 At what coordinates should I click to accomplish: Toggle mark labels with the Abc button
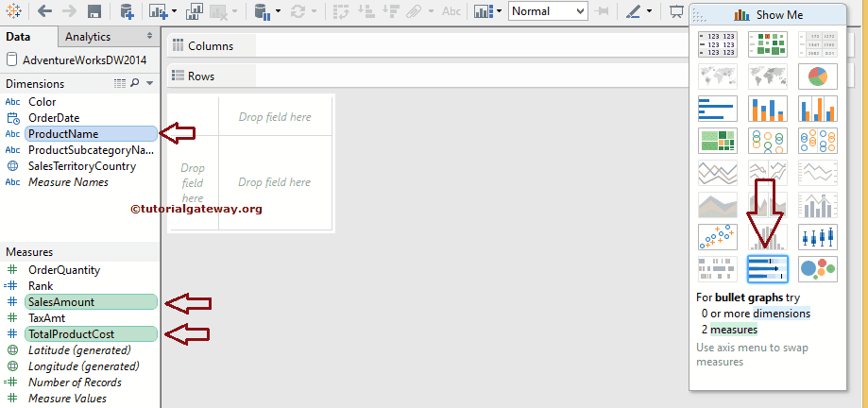(451, 11)
